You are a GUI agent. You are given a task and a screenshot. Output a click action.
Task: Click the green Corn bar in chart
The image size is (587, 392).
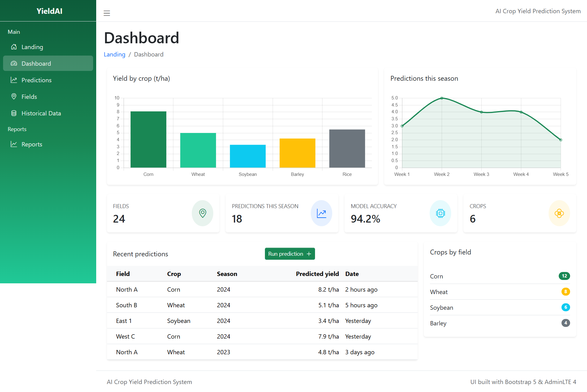[148, 140]
